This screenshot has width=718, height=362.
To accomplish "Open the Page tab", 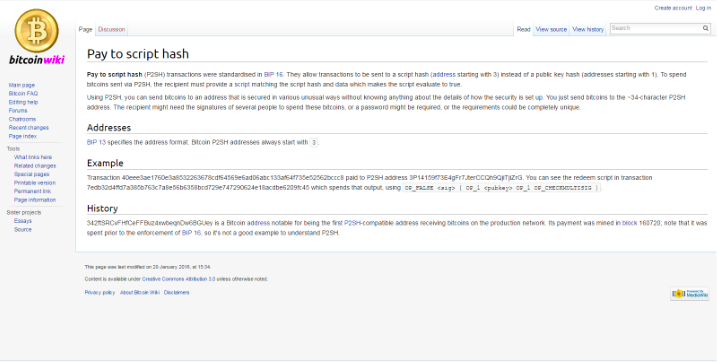I will pyautogui.click(x=86, y=29).
